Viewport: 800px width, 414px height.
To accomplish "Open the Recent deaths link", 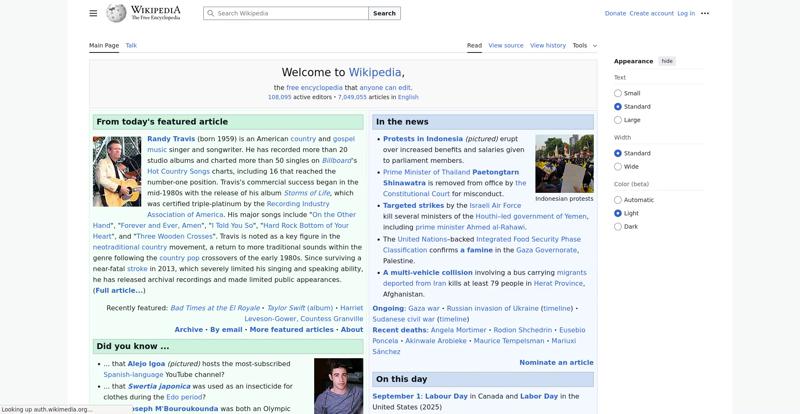I will 399,330.
